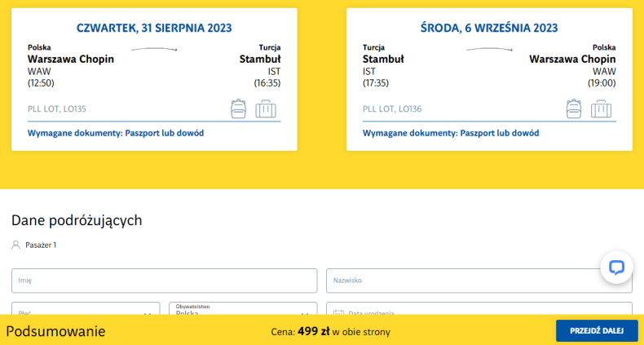Viewport: 644px width, 345px height.
Task: Click the Pasażer 1 person icon
Action: tap(15, 245)
